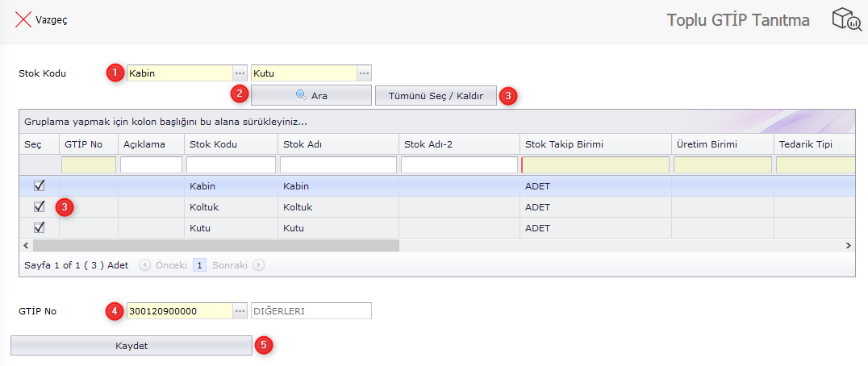Sort by Stok Adı column header
Screen dimensions: 868x366
click(x=336, y=144)
